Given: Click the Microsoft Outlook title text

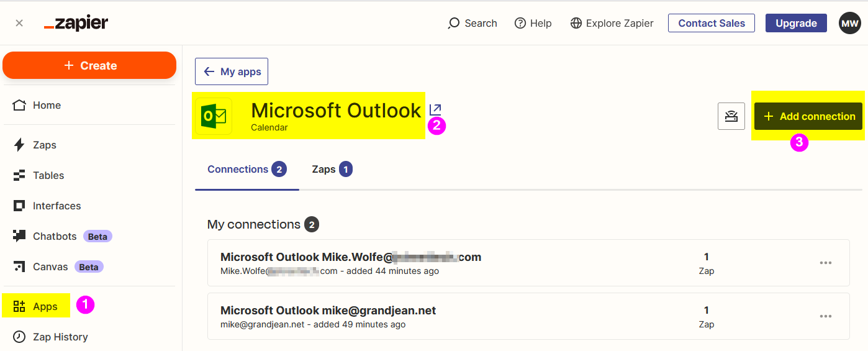Looking at the screenshot, I should click(x=336, y=110).
